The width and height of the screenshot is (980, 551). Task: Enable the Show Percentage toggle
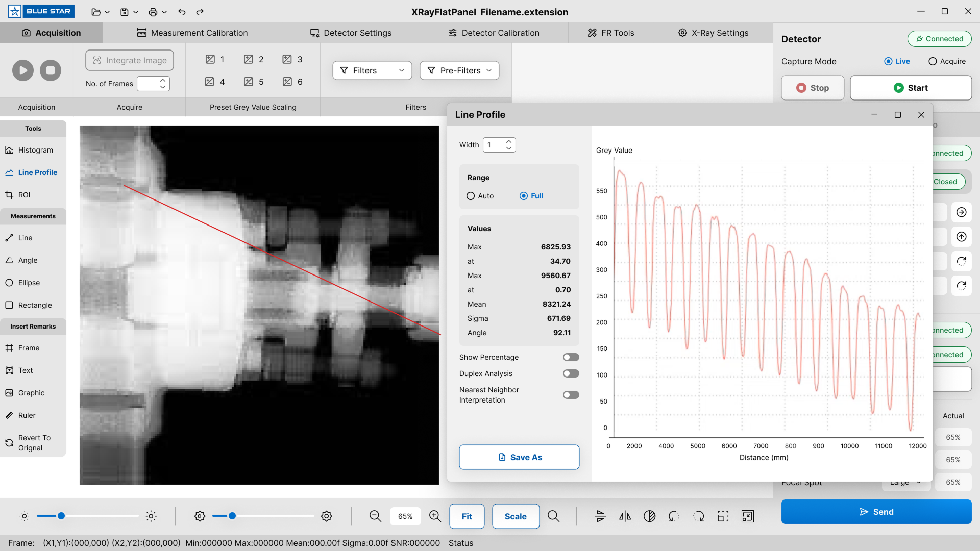(x=571, y=357)
